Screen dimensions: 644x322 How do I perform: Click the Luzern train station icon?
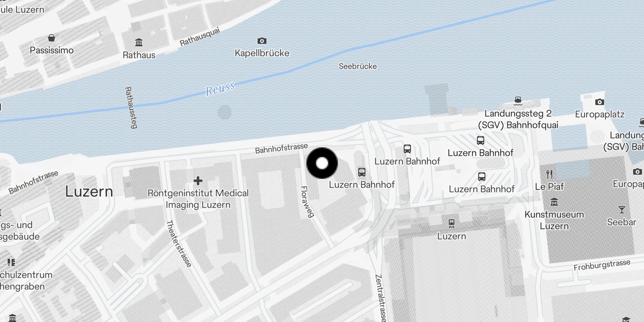pos(452,223)
